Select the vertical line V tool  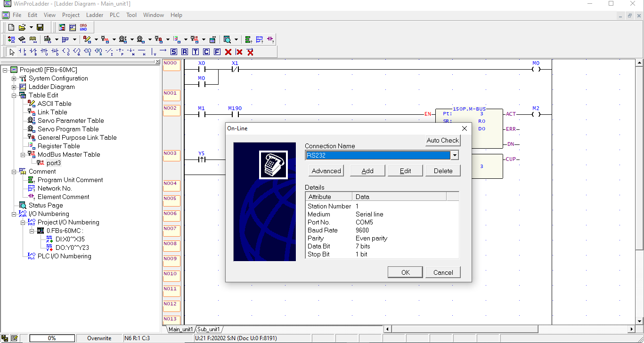pyautogui.click(x=153, y=52)
